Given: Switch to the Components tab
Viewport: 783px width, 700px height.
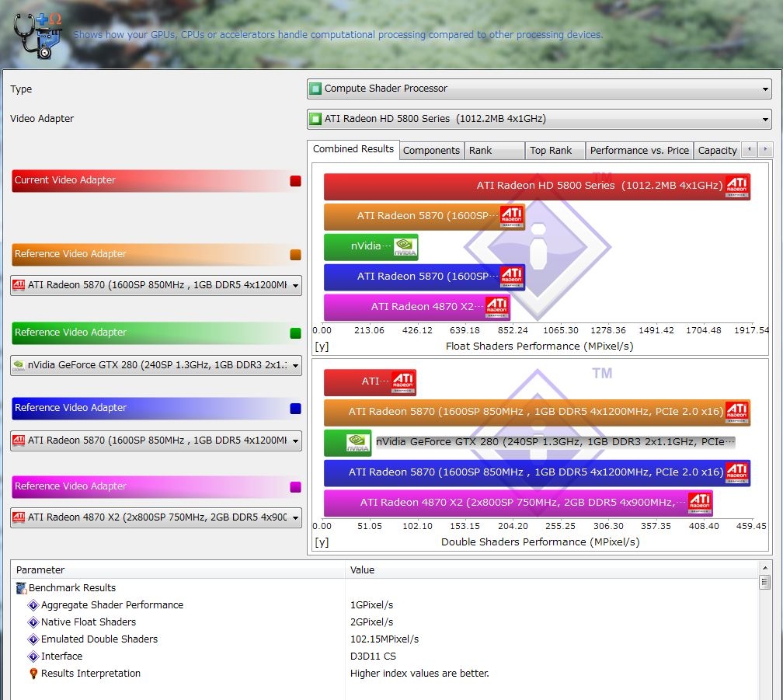Looking at the screenshot, I should click(x=431, y=151).
